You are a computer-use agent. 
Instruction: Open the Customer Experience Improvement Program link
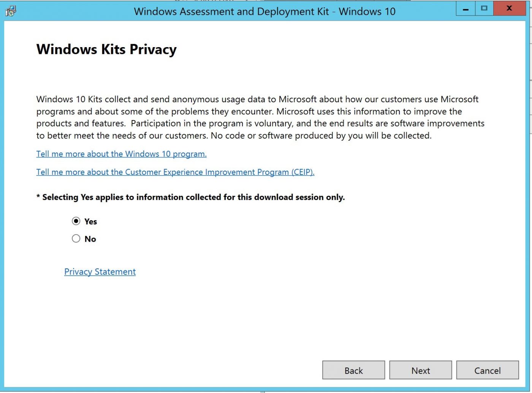(x=175, y=172)
